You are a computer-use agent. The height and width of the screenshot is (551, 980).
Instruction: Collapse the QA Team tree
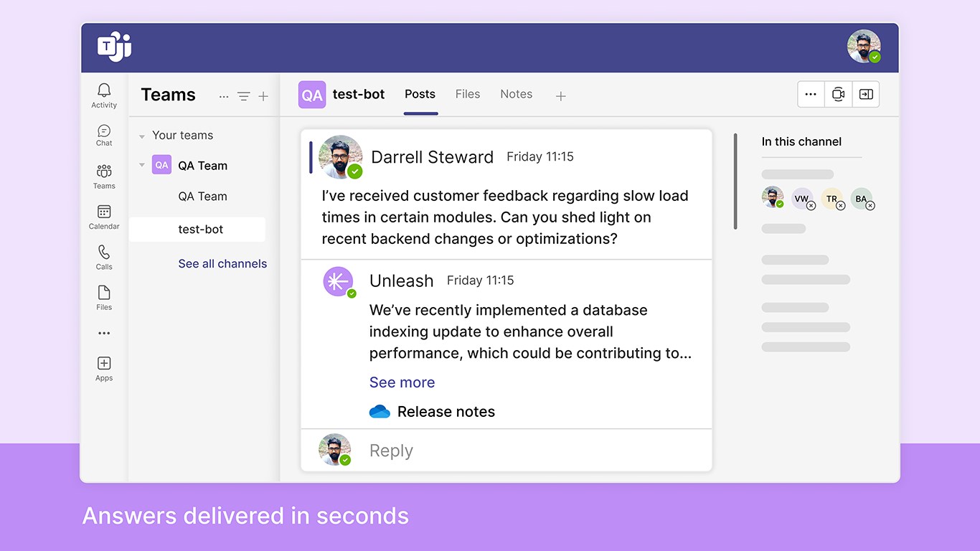tap(142, 166)
